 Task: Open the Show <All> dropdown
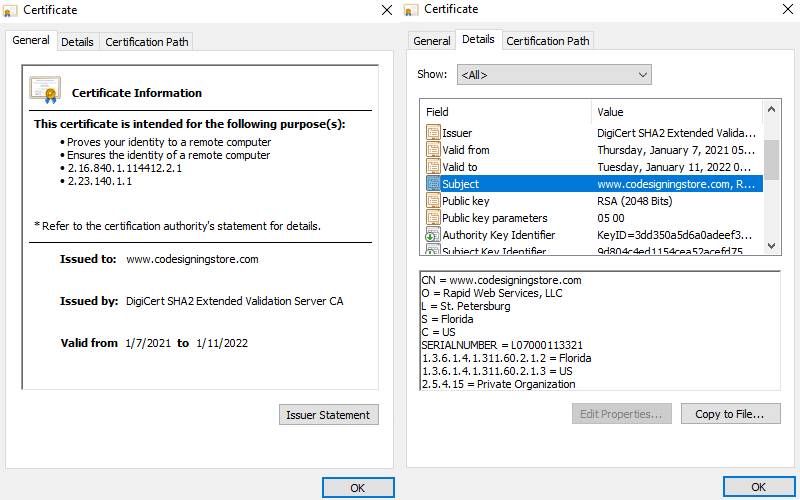[554, 74]
